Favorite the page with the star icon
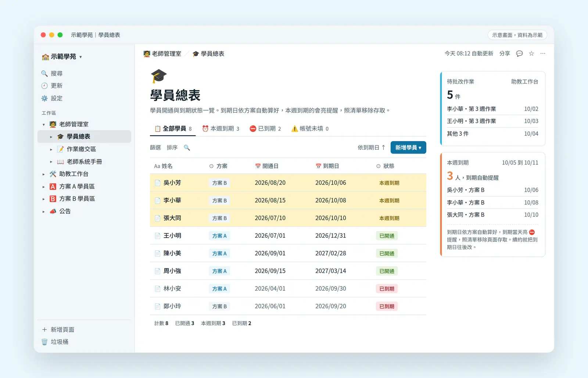This screenshot has width=588, height=378. tap(531, 54)
